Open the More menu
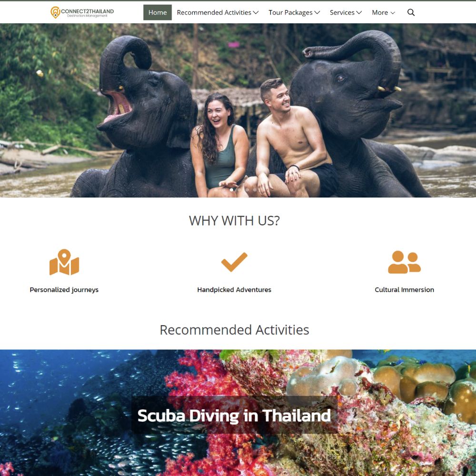 click(383, 12)
